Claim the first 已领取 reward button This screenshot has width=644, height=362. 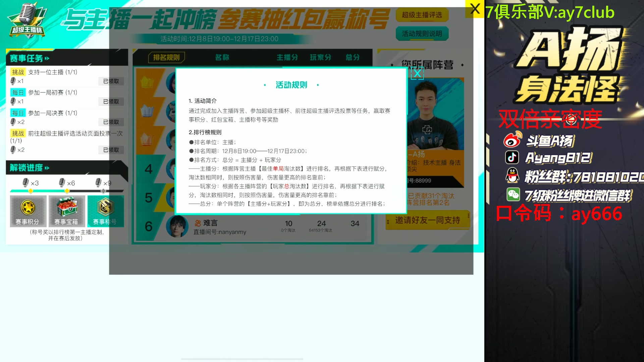click(x=111, y=81)
